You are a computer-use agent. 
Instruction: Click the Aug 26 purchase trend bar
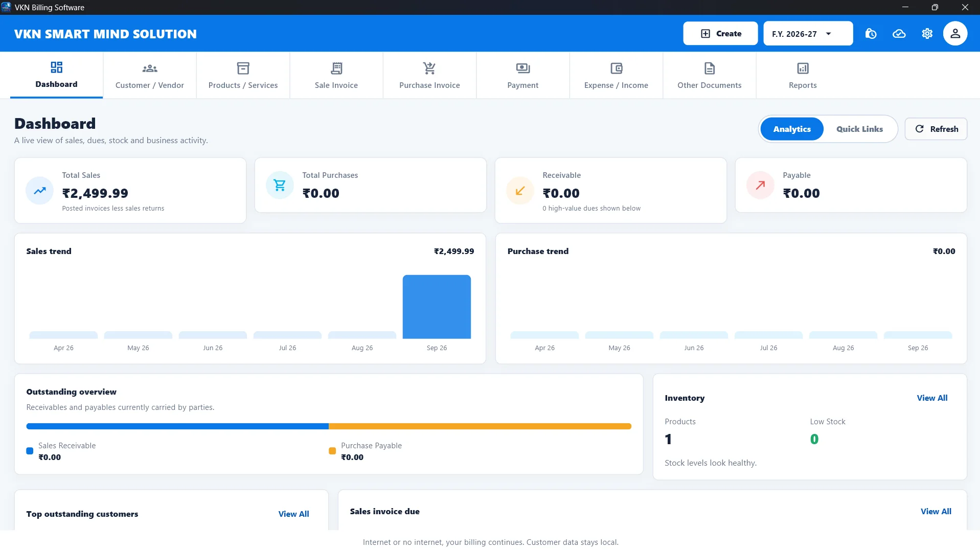coord(843,335)
